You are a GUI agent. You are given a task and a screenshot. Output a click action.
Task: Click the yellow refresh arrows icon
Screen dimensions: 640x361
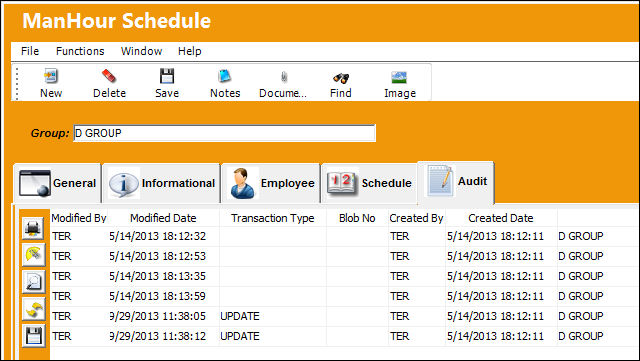pyautogui.click(x=33, y=309)
